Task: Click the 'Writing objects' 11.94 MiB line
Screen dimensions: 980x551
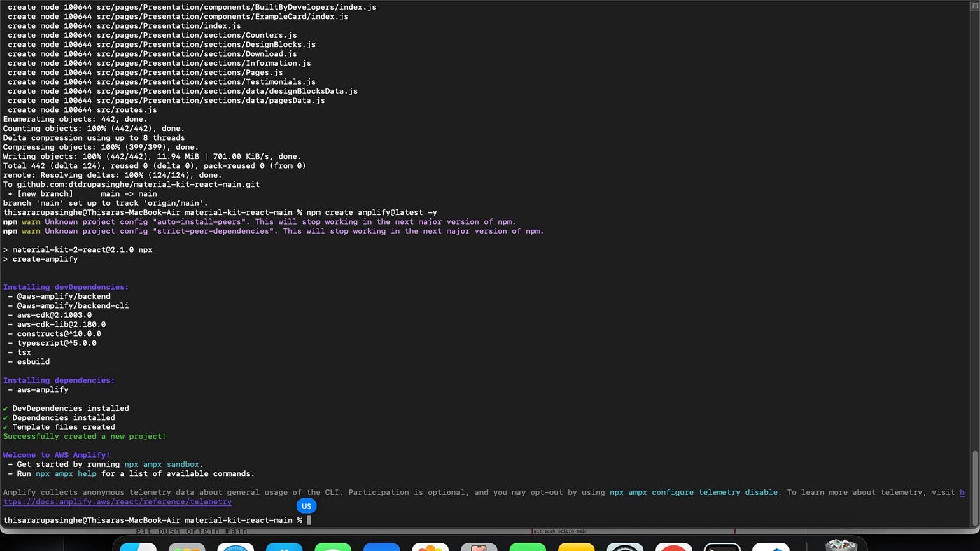Action: [153, 156]
